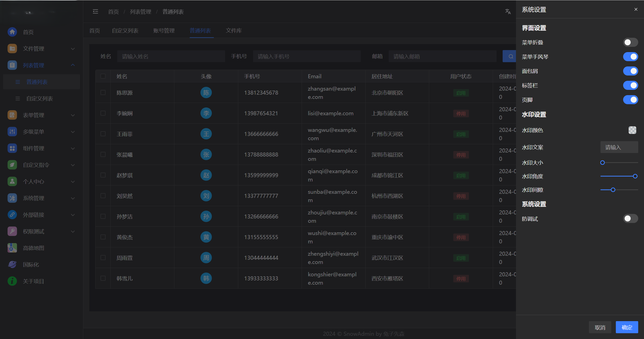Viewport: 644px width, 339px height.
Task: Select the 国际化 globe icon
Action: point(12,264)
